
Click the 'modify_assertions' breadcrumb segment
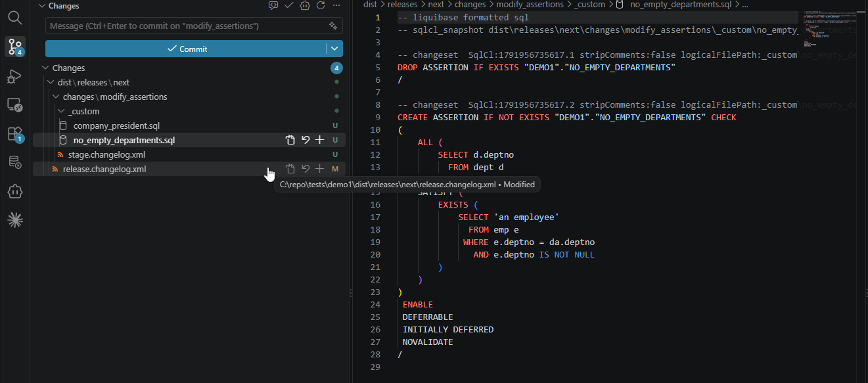coord(530,4)
